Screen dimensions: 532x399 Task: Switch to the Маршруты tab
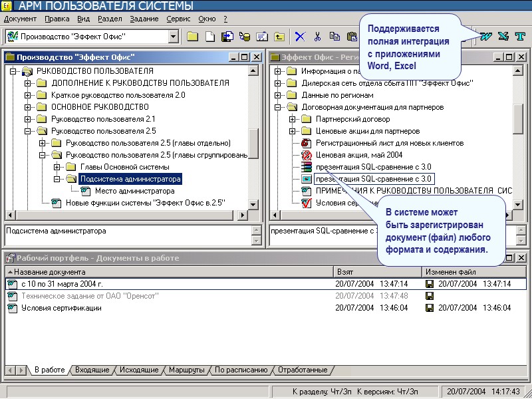[187, 370]
